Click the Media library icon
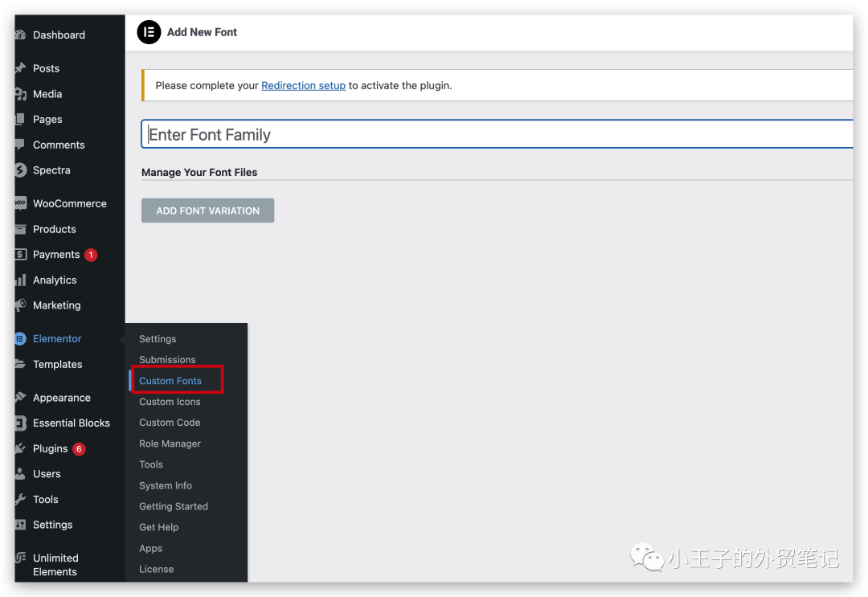Screen dimensions: 868x597 [x=20, y=94]
